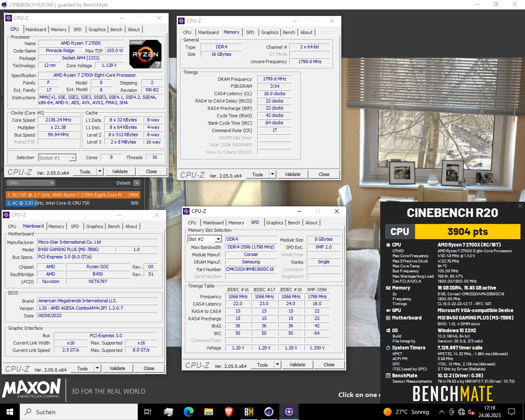This screenshot has height=420, width=525.
Task: Open the Socket #1 selection dropdown
Action: [x=57, y=157]
